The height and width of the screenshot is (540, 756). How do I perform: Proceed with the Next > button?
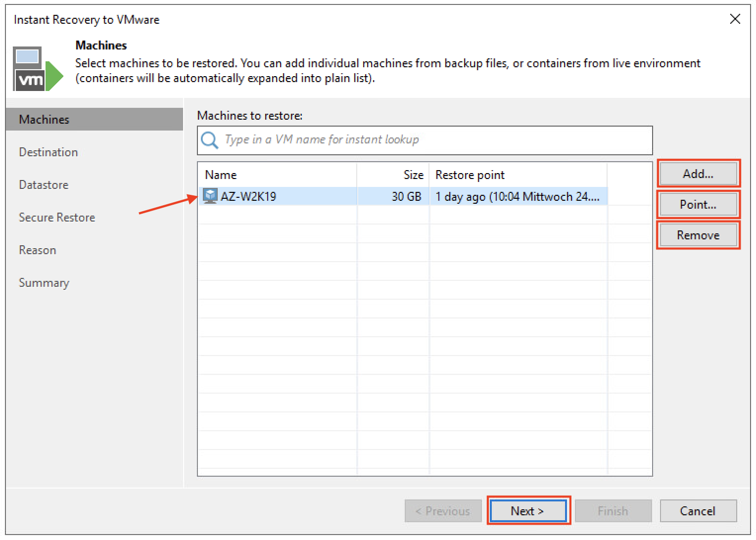527,511
